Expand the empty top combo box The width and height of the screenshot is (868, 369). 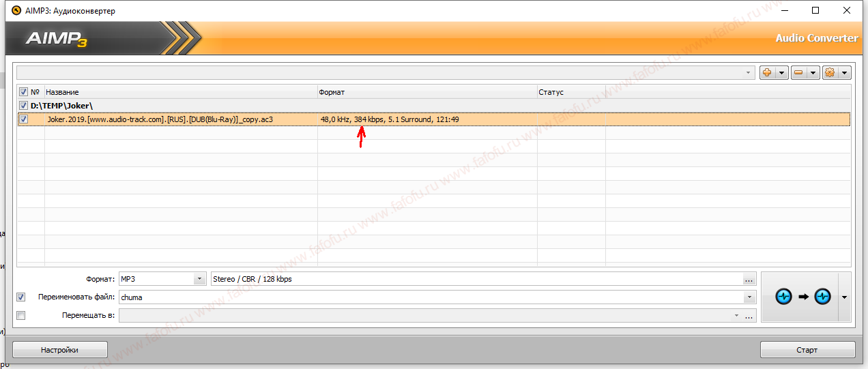pyautogui.click(x=749, y=72)
